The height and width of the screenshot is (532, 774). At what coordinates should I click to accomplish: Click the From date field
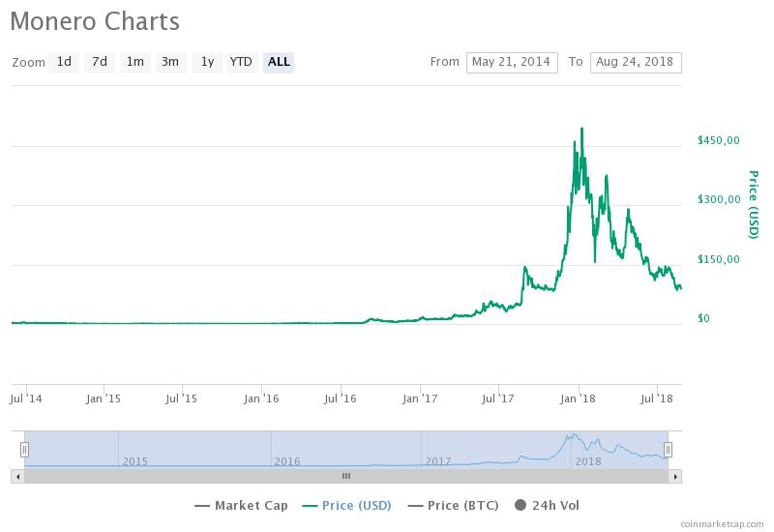pyautogui.click(x=512, y=62)
